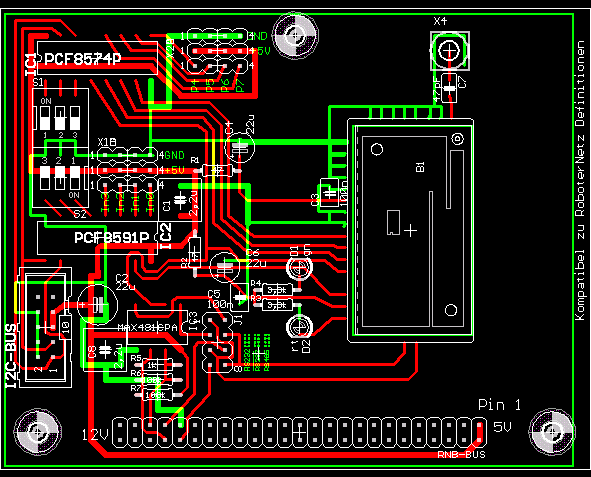The image size is (591, 477).
Task: Select capacitor C7 labeled 47pF
Action: [x=449, y=88]
